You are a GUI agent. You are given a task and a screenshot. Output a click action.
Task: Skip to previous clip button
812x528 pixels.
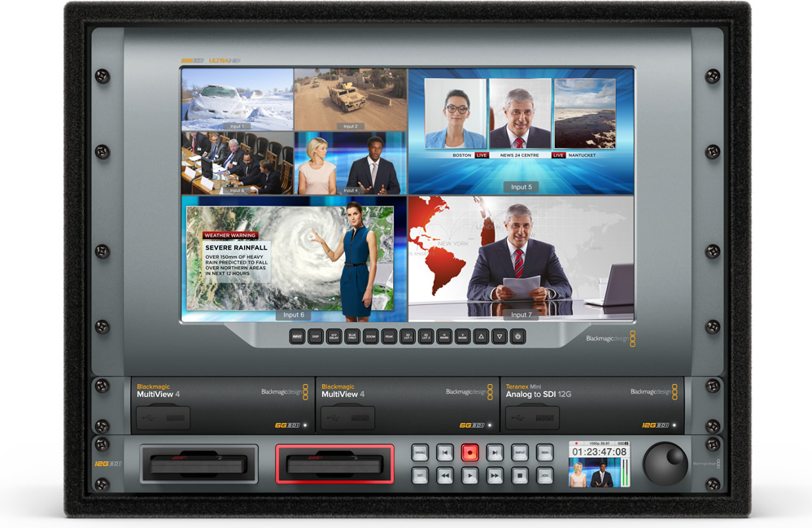(444, 453)
